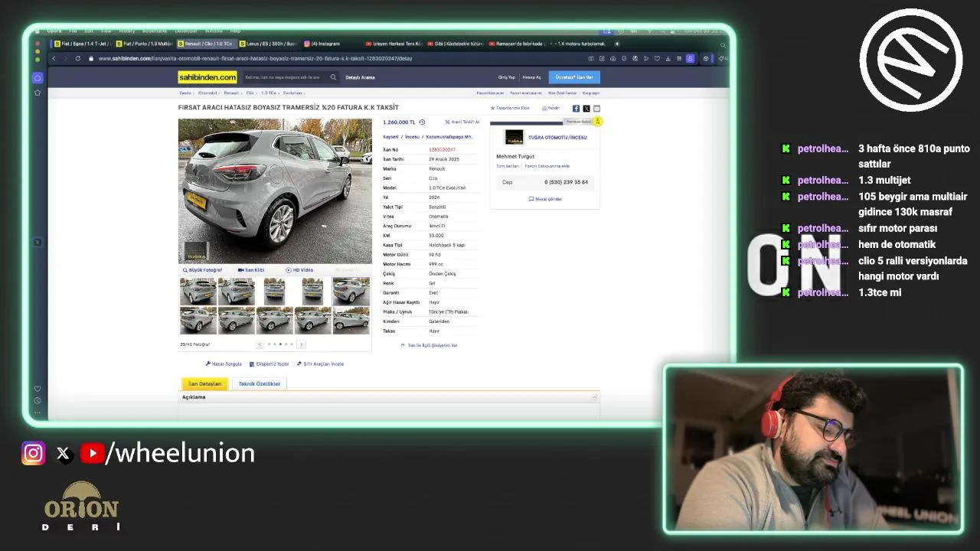Click the sahibinden.com yellow logo
The image size is (980, 551).
207,77
